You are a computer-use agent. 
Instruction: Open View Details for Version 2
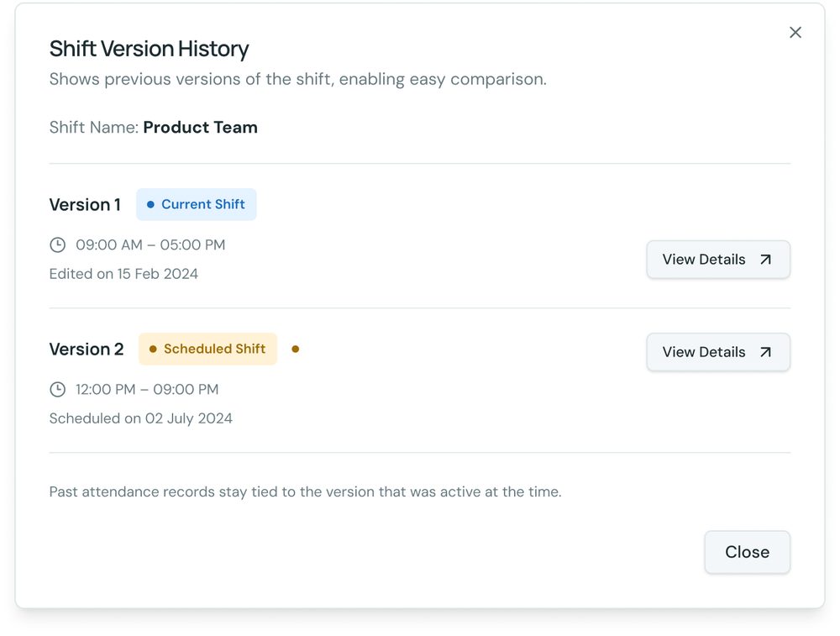(x=718, y=352)
